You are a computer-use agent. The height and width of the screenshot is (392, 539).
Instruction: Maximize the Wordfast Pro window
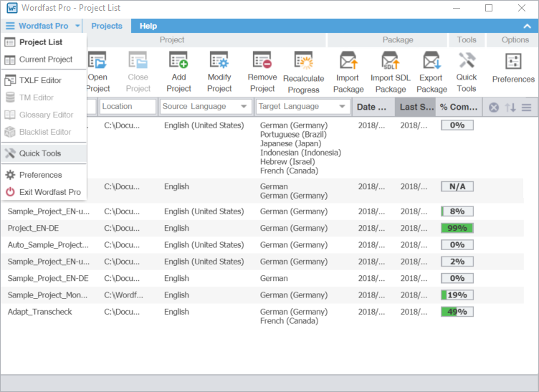(489, 8)
